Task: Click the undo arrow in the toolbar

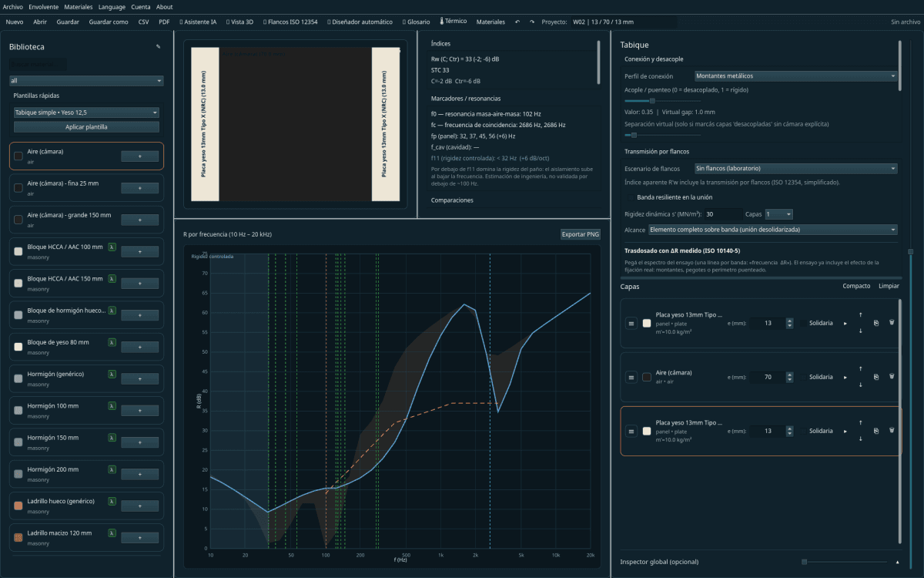Action: click(517, 22)
